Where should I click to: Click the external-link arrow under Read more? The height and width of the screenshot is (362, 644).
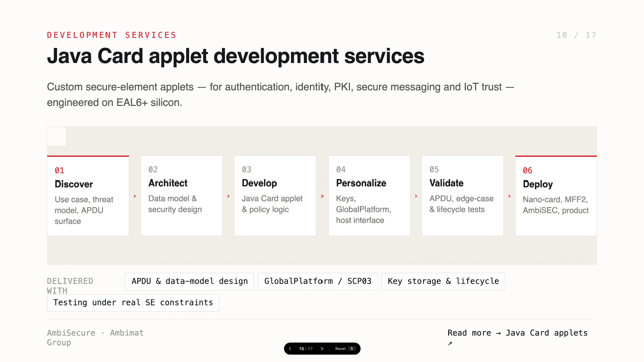pos(450,343)
